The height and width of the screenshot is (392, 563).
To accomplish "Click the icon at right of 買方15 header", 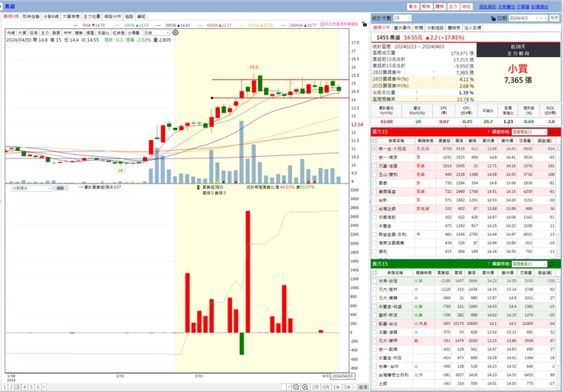I will point(552,132).
